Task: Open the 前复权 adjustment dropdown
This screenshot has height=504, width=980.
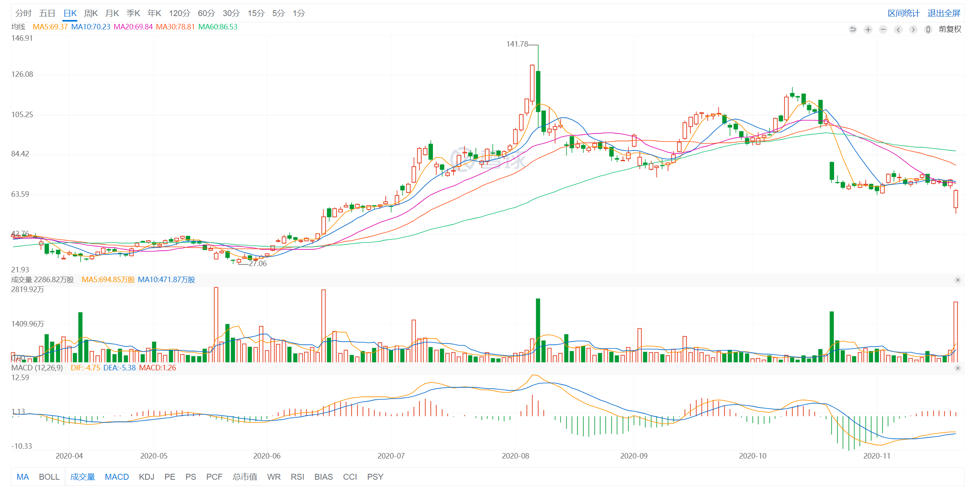Action: coord(950,29)
